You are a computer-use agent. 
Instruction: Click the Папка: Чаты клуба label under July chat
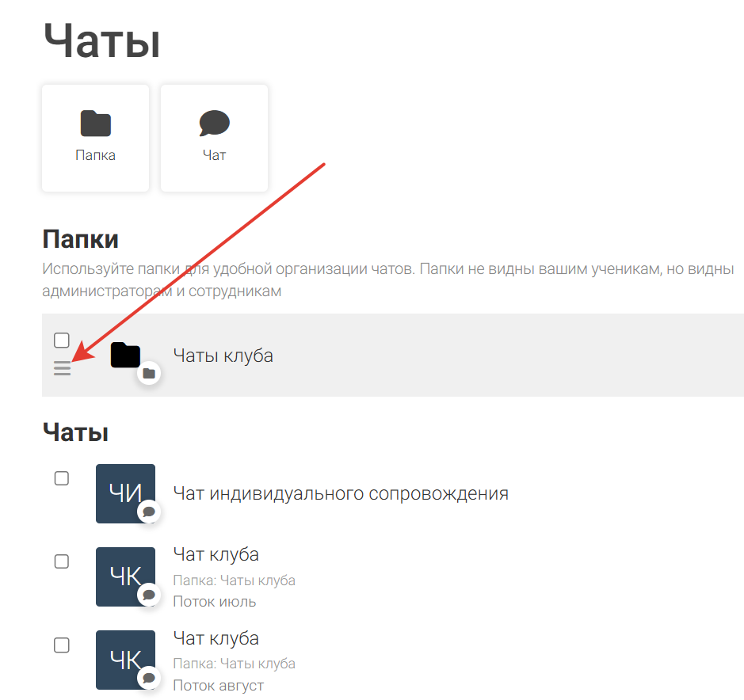235,580
